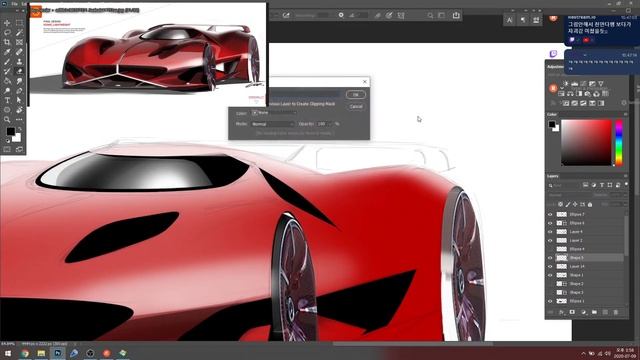Viewport: 640px width, 360px height.
Task: Click Cancel in the New Layer dialog
Action: point(356,107)
